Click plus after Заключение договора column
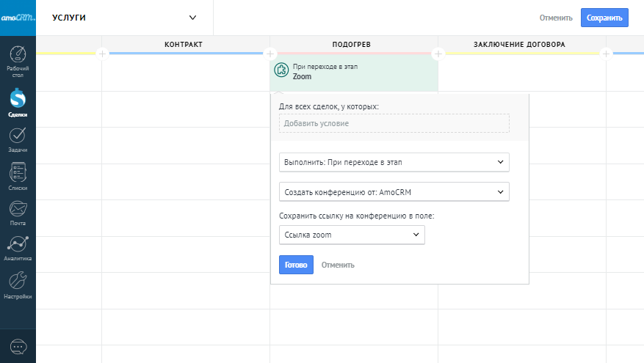This screenshot has height=363, width=644. click(x=607, y=54)
